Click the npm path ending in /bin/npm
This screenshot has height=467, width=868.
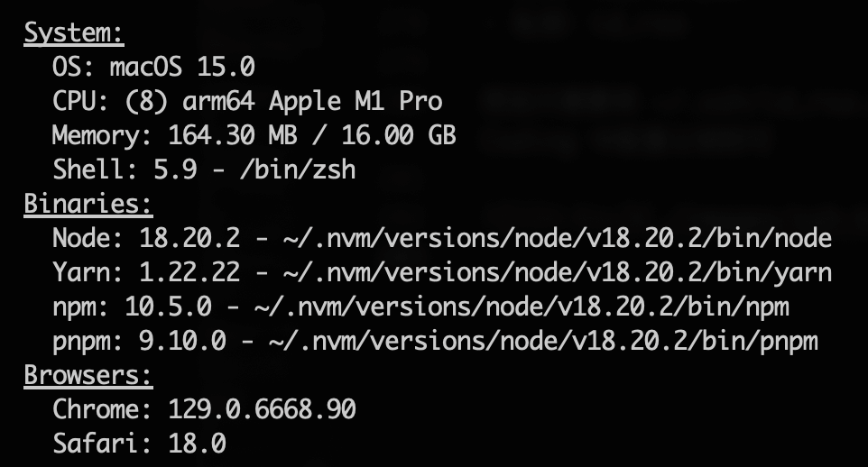point(522,307)
